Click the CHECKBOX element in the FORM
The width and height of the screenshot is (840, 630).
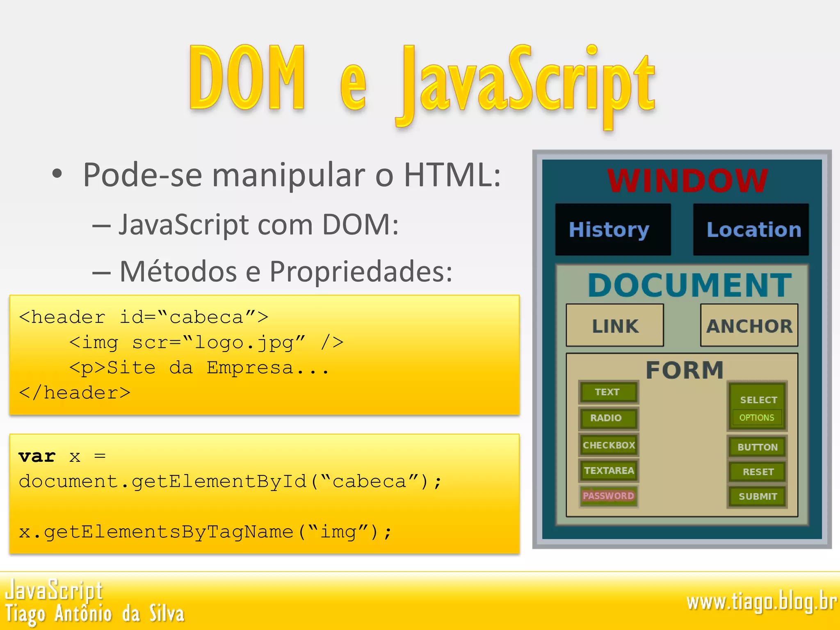[x=608, y=445]
